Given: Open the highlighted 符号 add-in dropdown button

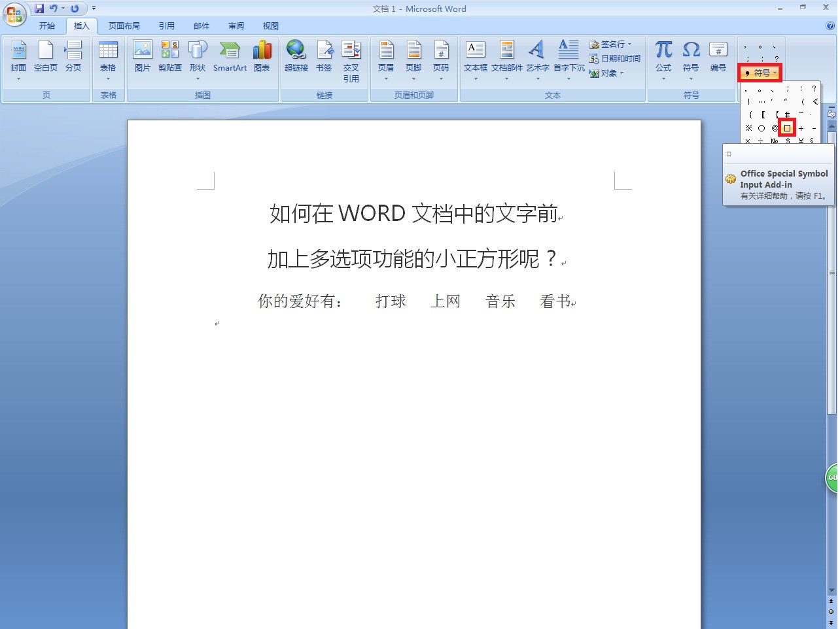Looking at the screenshot, I should (x=760, y=73).
